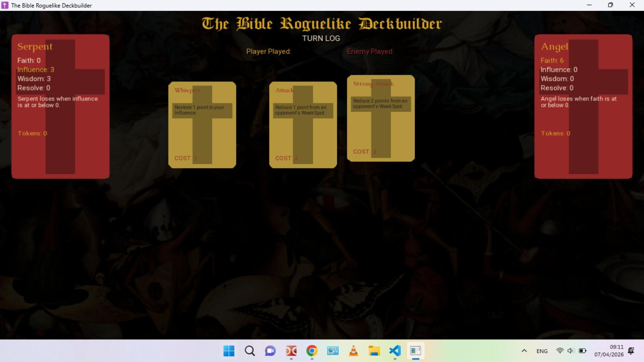Play the Strong Attack card
The height and width of the screenshot is (362, 644).
pos(380,118)
